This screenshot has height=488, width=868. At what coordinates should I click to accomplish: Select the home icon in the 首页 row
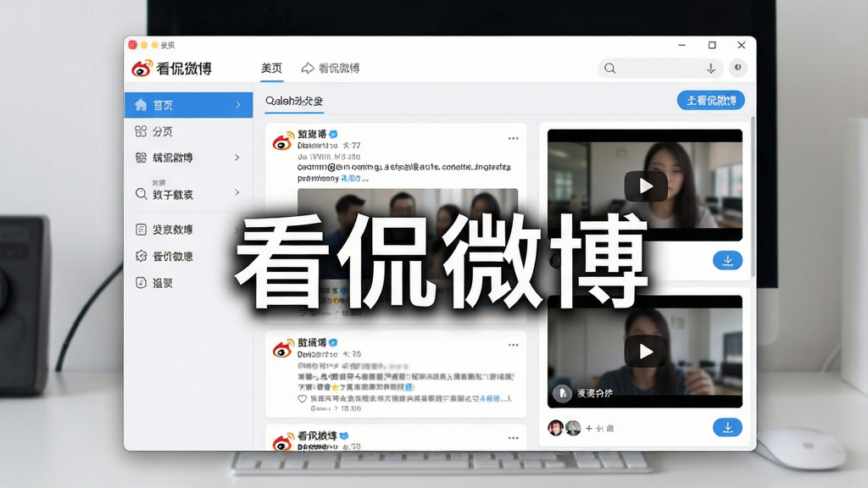(x=141, y=104)
